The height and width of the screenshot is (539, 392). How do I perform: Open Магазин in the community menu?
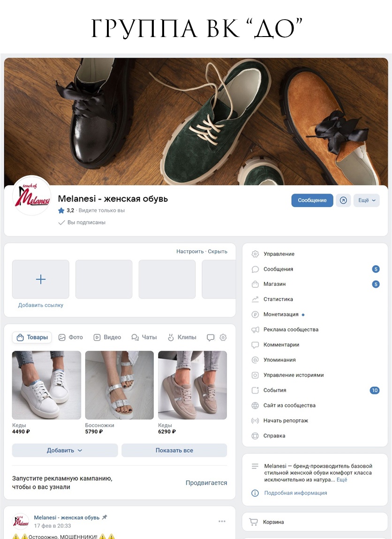pyautogui.click(x=315, y=284)
